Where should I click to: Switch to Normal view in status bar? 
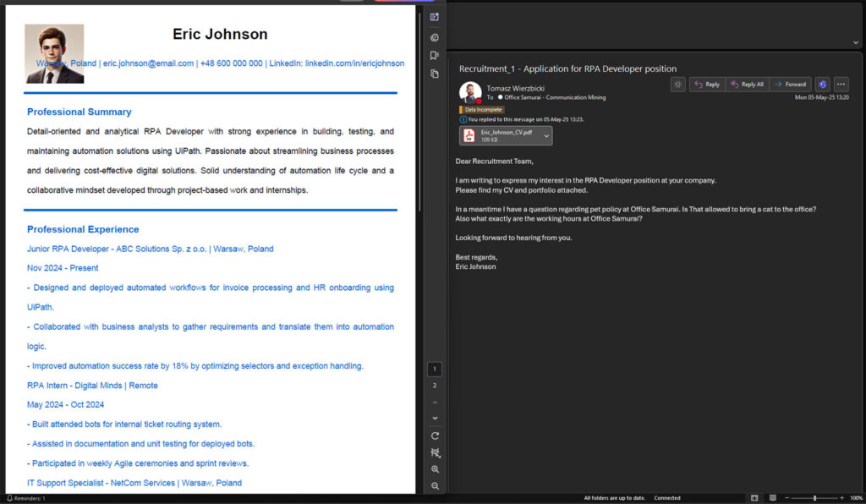754,498
